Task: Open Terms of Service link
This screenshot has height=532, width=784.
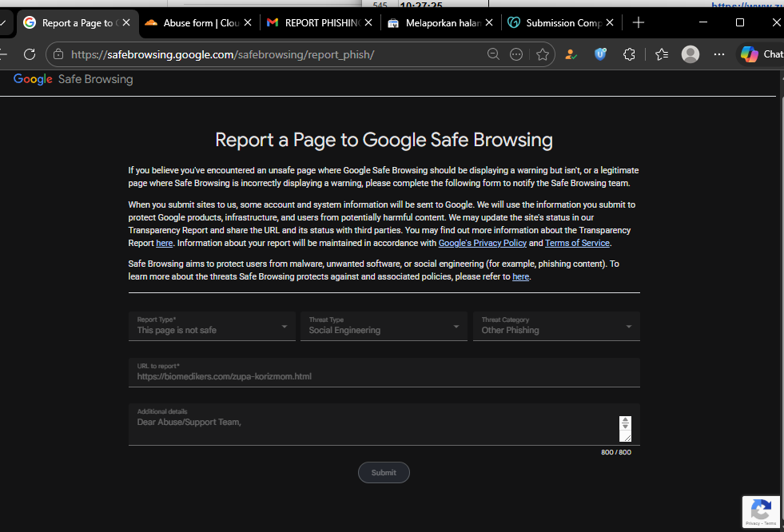Action: [578, 244]
